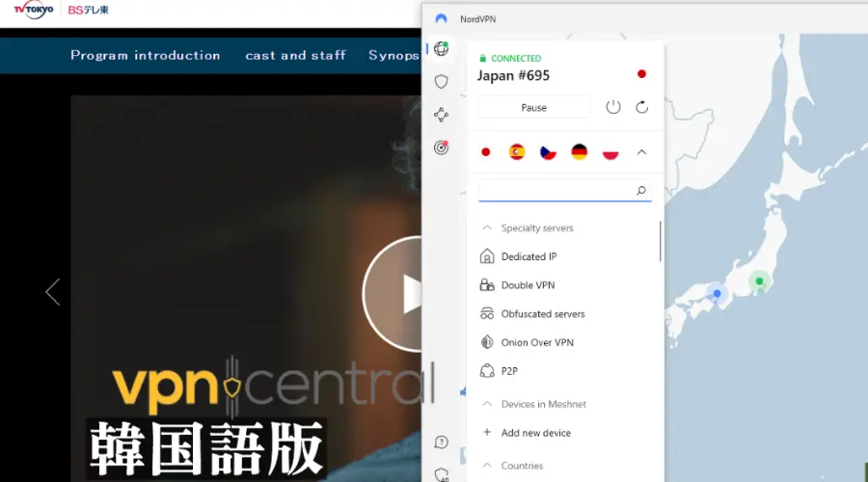The image size is (868, 482).
Task: Go to previous slide with left arrow
Action: (x=53, y=292)
